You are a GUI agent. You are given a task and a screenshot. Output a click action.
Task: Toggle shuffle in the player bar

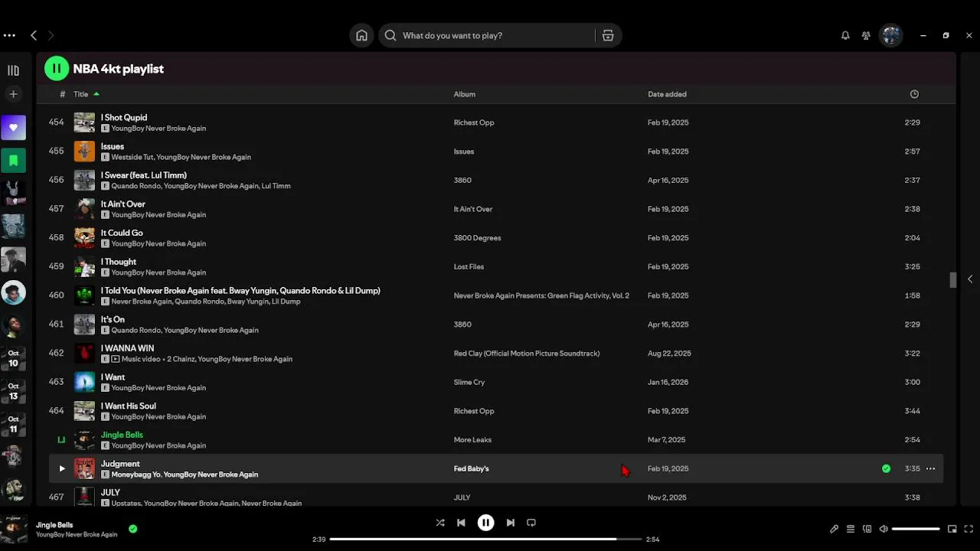point(440,523)
